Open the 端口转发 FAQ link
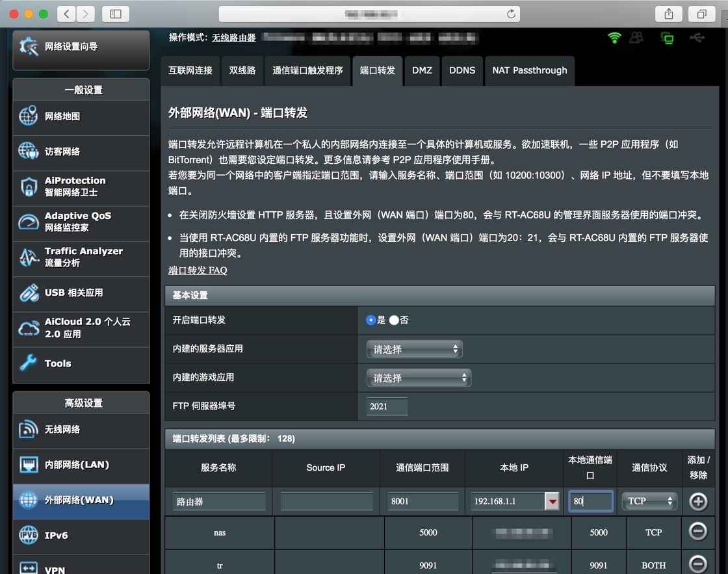Viewport: 728px width, 574px height. pos(198,270)
